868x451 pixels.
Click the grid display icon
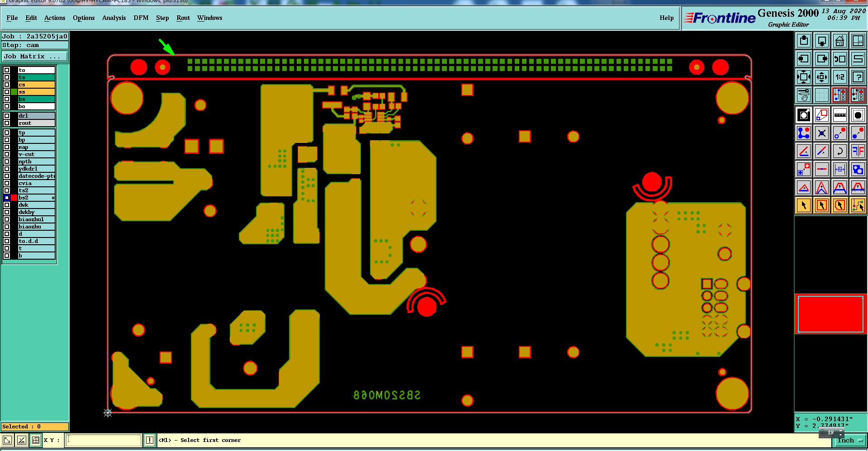(821, 95)
